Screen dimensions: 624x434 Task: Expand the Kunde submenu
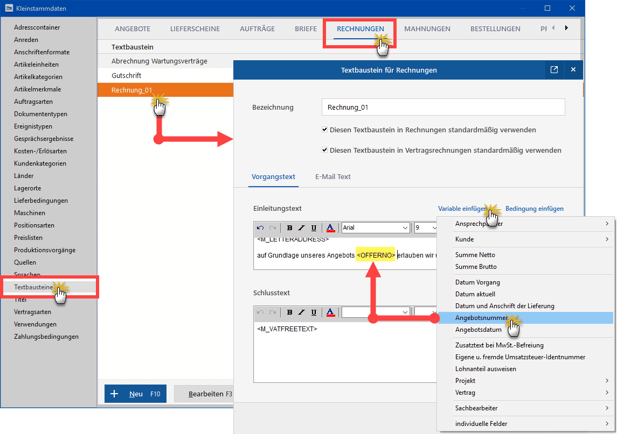[530, 239]
